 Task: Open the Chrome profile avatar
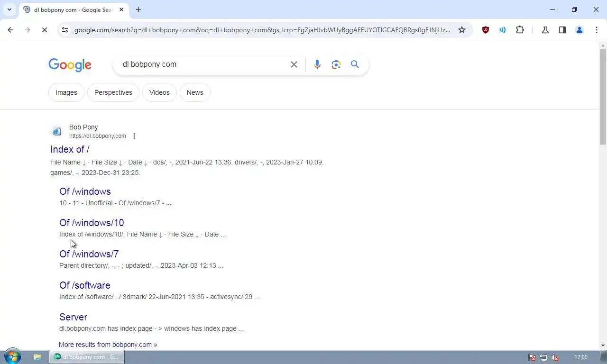(579, 30)
